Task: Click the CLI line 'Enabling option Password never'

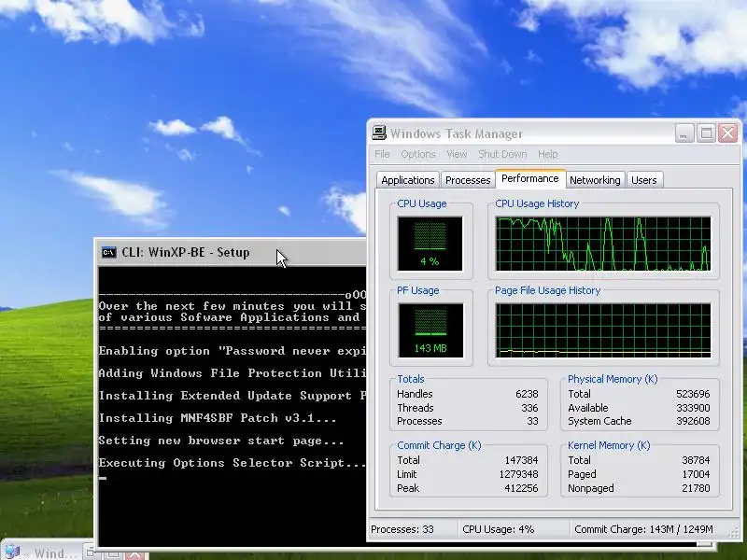Action: coord(233,351)
